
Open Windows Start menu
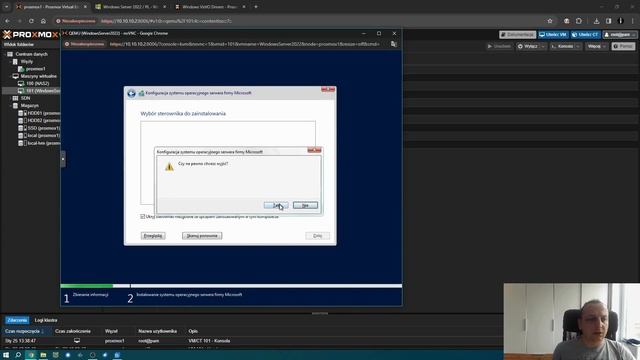tap(6, 355)
